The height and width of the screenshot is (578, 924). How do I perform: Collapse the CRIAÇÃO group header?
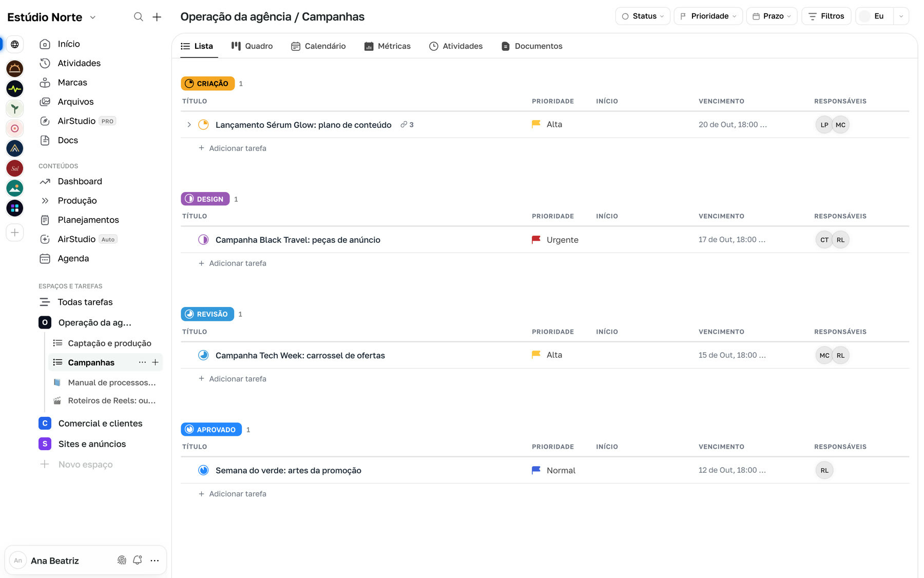point(207,84)
